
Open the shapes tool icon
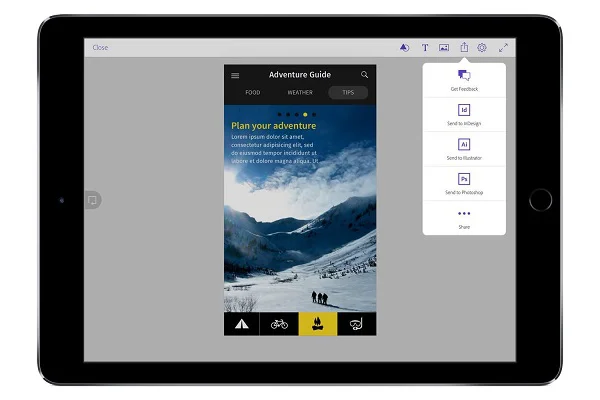404,47
